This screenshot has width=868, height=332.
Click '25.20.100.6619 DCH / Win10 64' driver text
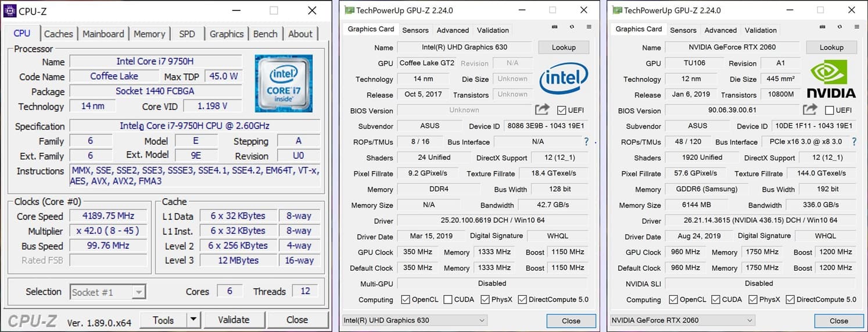coord(492,220)
